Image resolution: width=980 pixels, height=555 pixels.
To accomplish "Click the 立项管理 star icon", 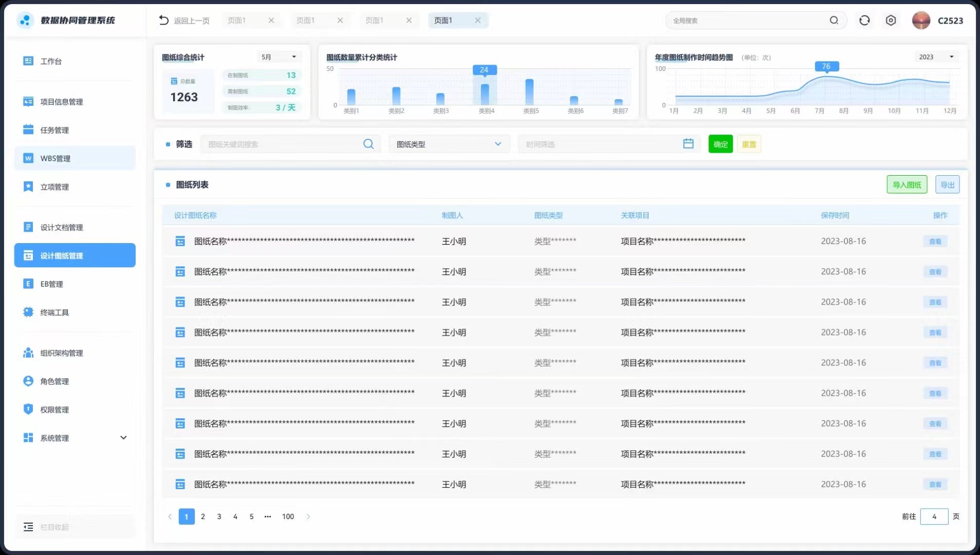I will click(x=28, y=187).
